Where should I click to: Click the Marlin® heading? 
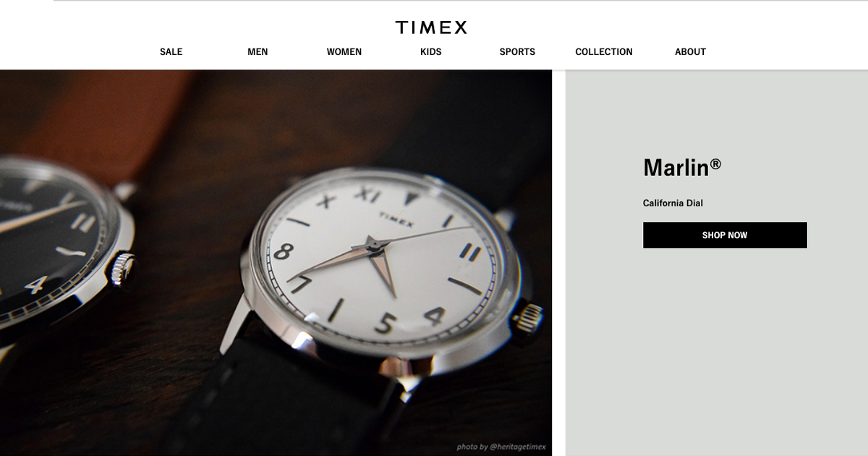pyautogui.click(x=682, y=167)
